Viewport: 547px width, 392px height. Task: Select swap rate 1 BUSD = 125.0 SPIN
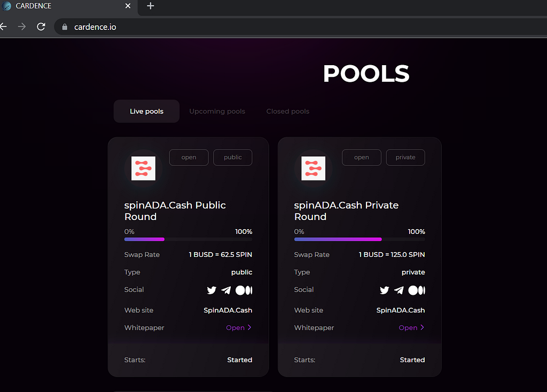click(392, 255)
